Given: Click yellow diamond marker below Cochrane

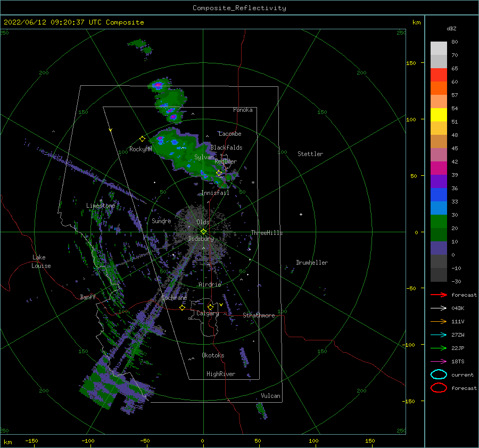Looking at the screenshot, I should click(183, 307).
